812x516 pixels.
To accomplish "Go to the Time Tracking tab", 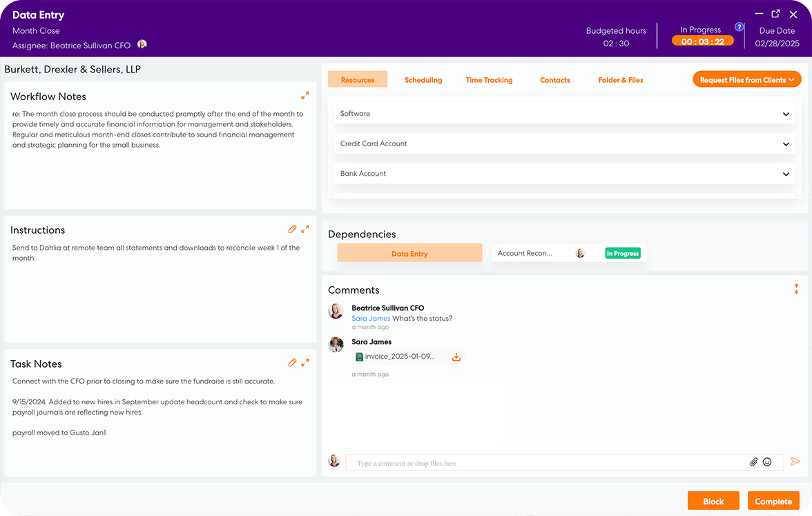I will tap(489, 80).
